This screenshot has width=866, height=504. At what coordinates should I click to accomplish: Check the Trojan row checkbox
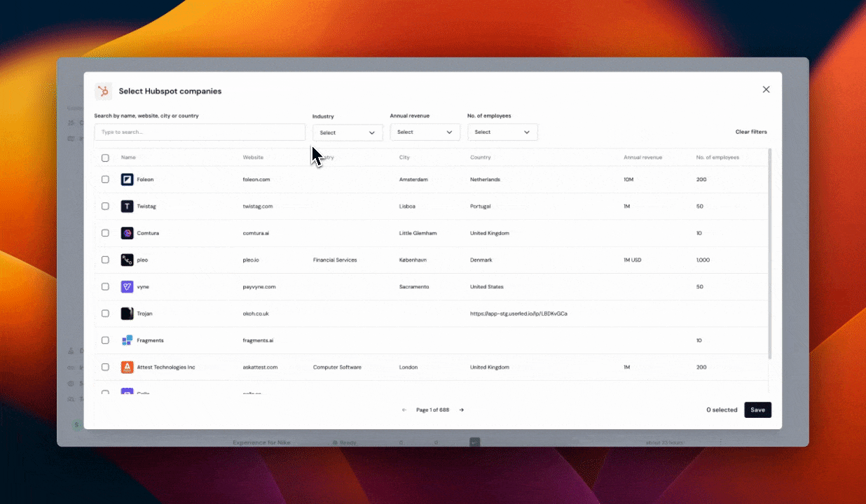(x=105, y=314)
